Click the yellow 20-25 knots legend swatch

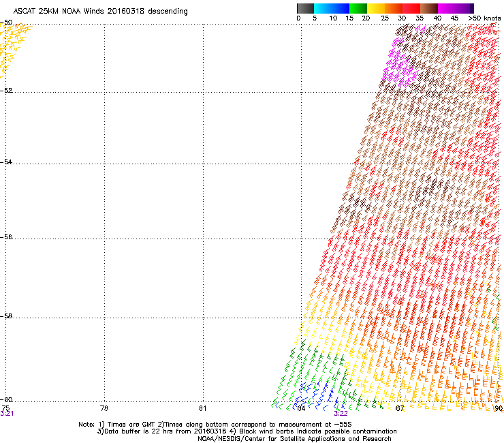[x=376, y=8]
